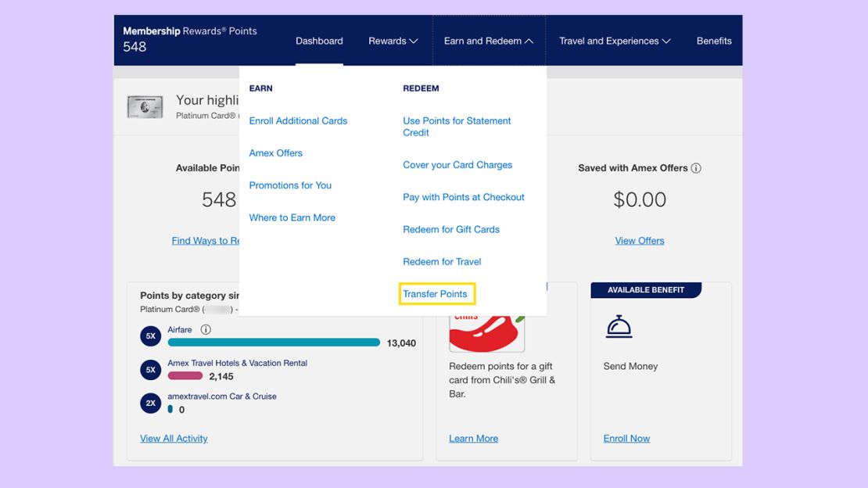Click info icon beside Saved with Amex Offers
Screen dimensions: 868x488
point(696,168)
